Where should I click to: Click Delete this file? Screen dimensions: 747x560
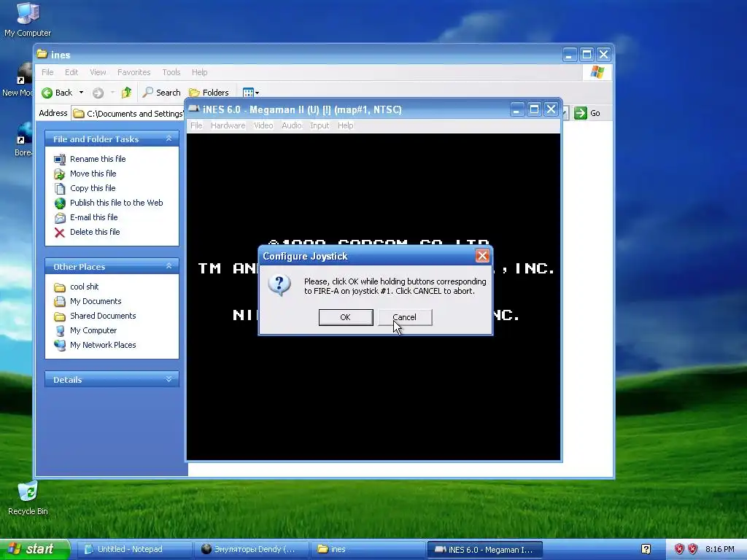(x=95, y=232)
